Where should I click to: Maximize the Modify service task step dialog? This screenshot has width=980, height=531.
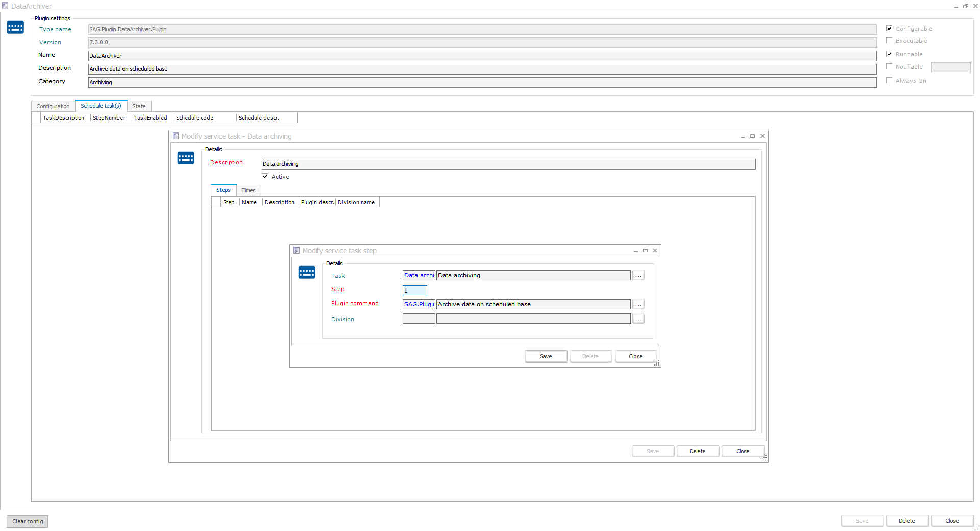tap(645, 251)
